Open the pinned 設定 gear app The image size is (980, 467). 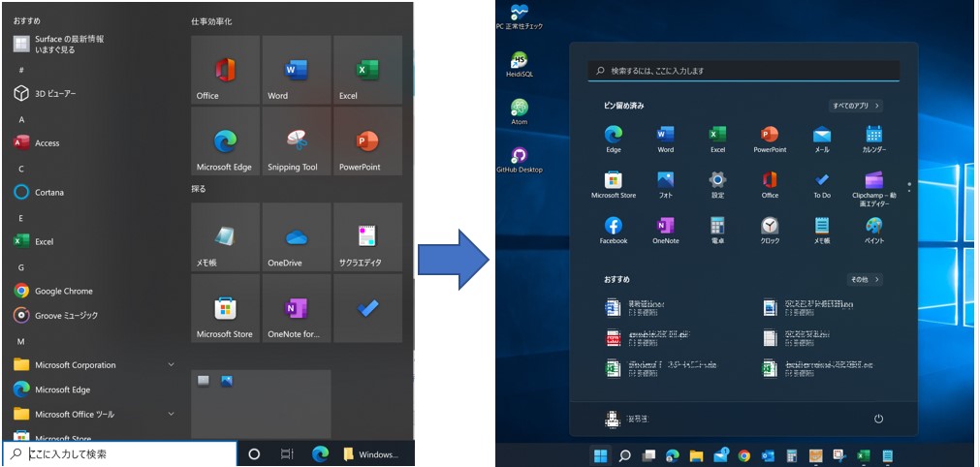pyautogui.click(x=717, y=185)
